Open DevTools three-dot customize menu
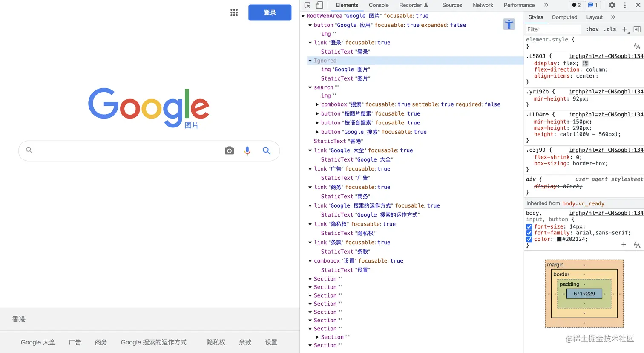Viewport: 644px width, 353px height. (625, 5)
